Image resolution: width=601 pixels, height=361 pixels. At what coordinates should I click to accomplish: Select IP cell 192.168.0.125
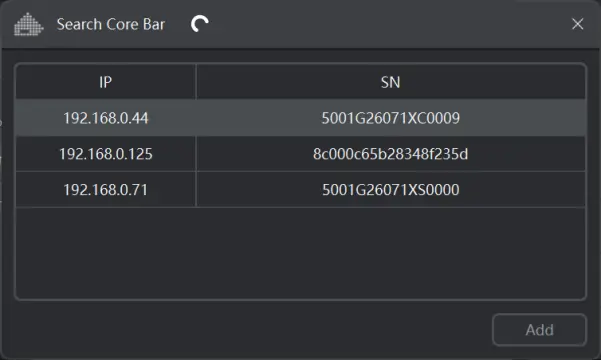pos(106,154)
